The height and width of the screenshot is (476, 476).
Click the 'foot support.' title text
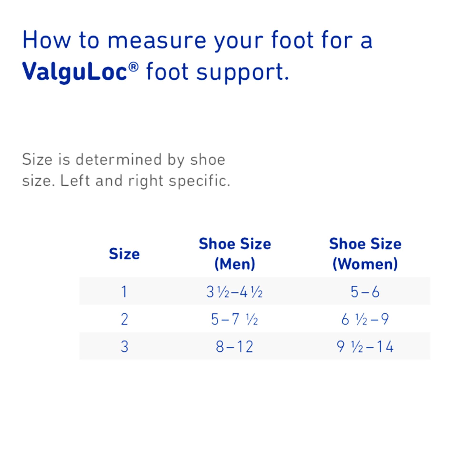217,72
